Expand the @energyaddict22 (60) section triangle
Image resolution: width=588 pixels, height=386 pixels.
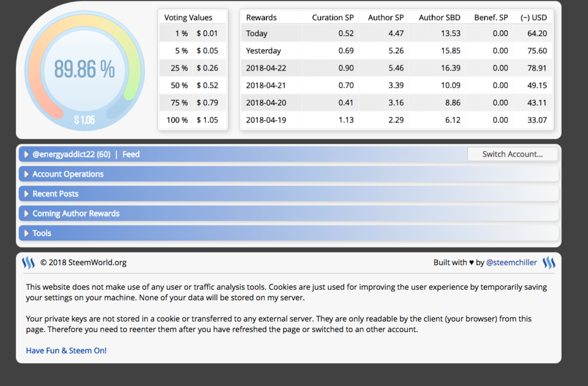(26, 154)
